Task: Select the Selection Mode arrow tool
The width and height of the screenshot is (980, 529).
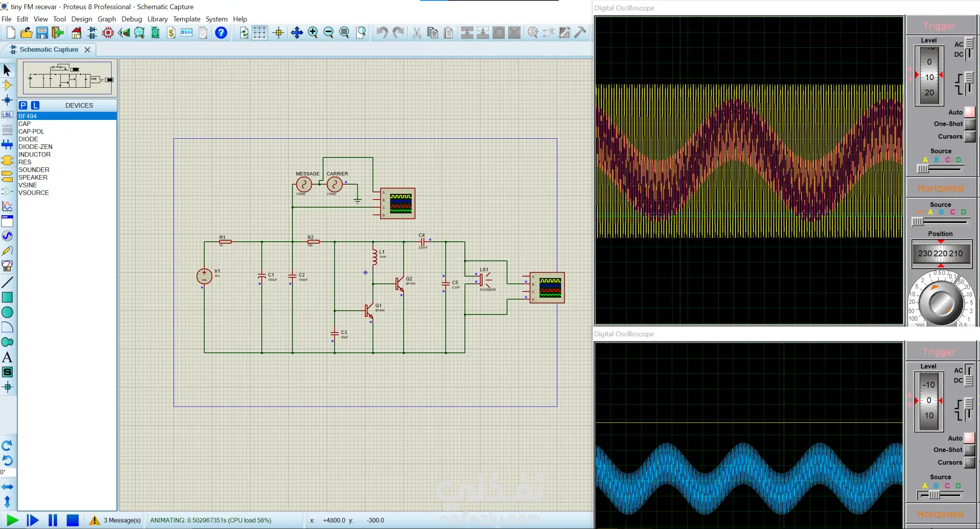Action: click(x=7, y=70)
